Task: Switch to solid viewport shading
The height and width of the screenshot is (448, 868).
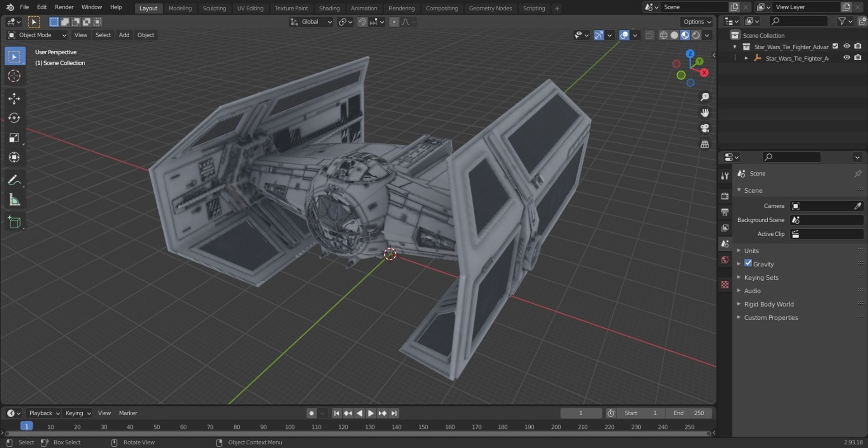Action: point(674,35)
